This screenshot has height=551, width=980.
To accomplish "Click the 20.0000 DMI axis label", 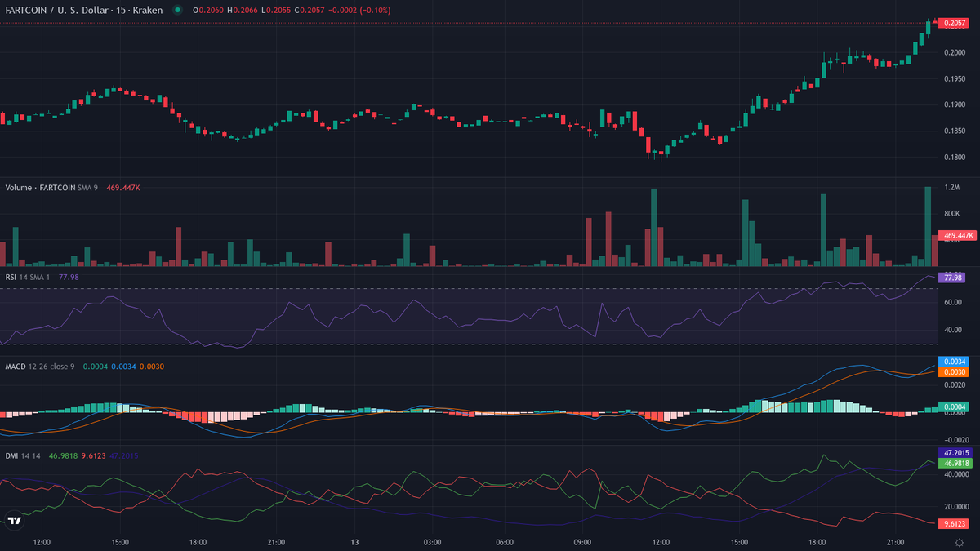I will tap(955, 505).
